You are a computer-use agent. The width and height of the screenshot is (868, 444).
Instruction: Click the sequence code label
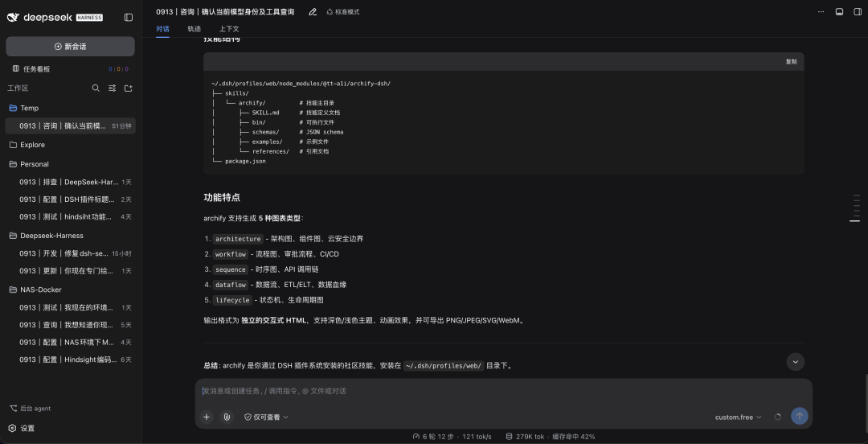click(231, 269)
